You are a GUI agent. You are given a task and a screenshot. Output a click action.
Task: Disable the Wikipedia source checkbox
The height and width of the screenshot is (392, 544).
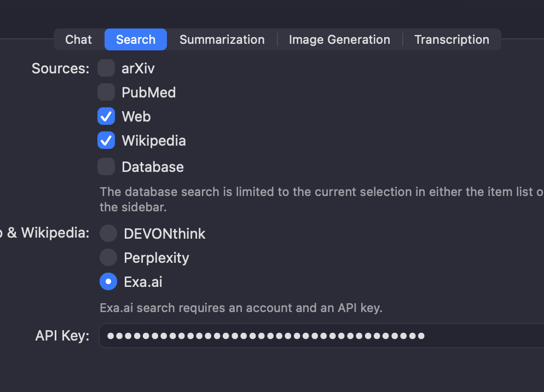(106, 140)
